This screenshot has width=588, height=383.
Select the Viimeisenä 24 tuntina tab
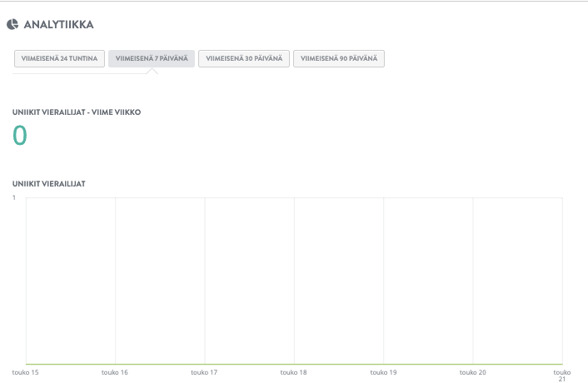click(x=59, y=58)
